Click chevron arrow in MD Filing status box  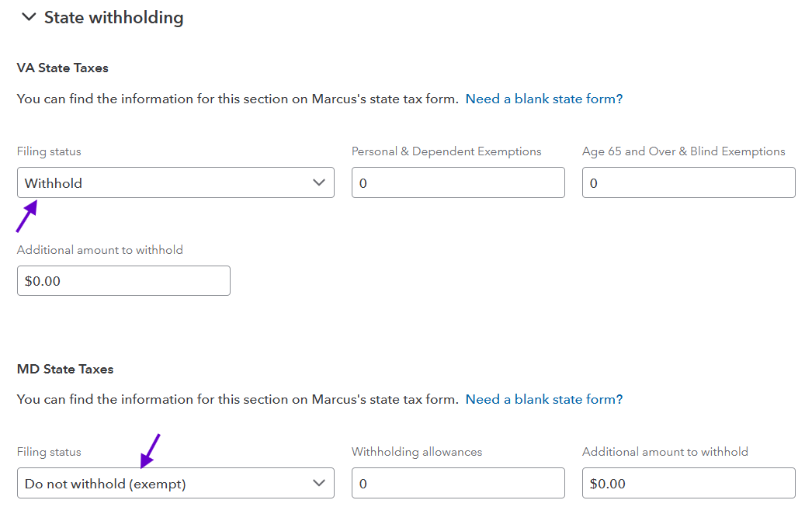click(318, 484)
